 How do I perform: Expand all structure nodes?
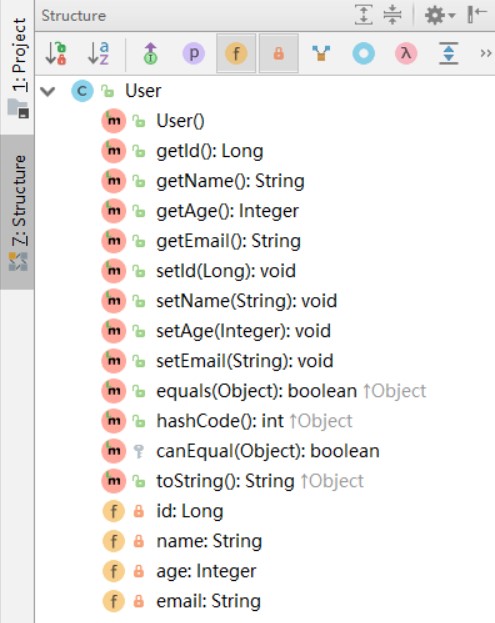[x=364, y=15]
